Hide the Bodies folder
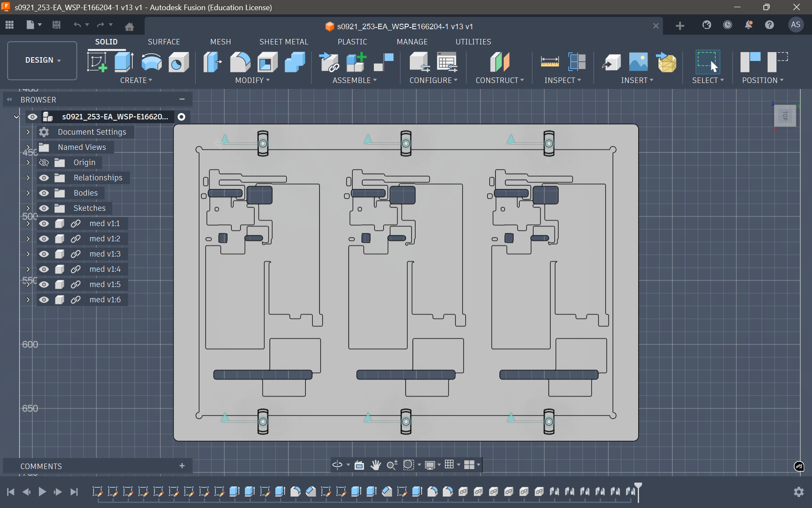The width and height of the screenshot is (812, 508). [x=44, y=193]
